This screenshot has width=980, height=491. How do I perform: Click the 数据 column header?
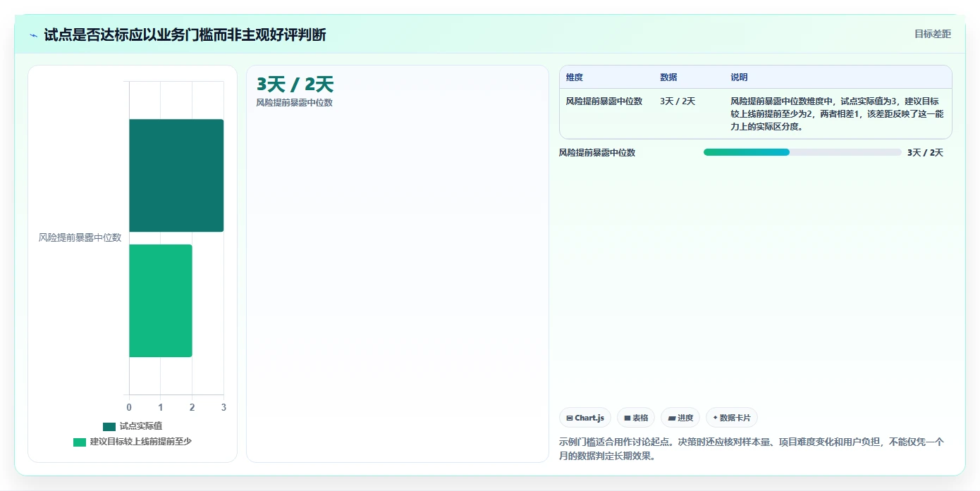tap(668, 77)
